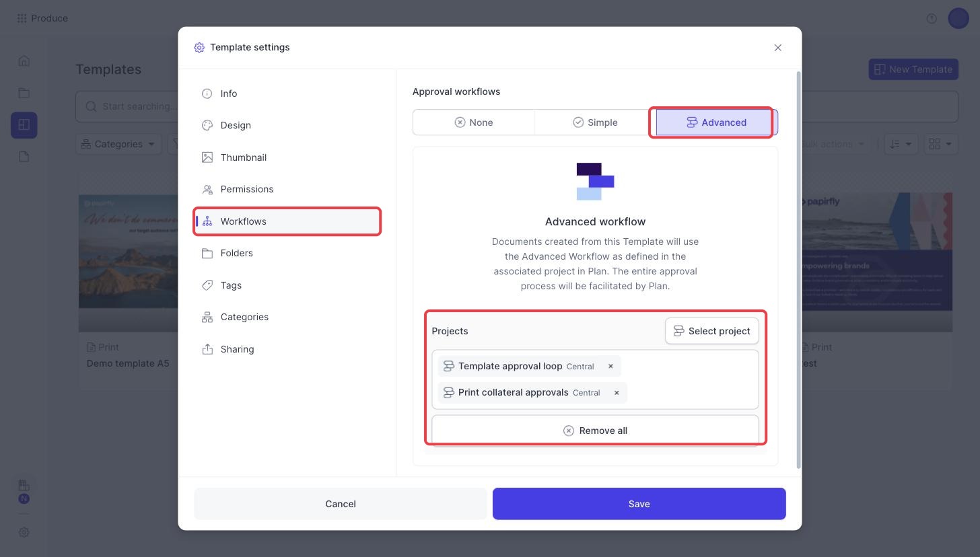Open the folder icon in left sidebar
Viewport: 980px width, 557px height.
pyautogui.click(x=24, y=93)
